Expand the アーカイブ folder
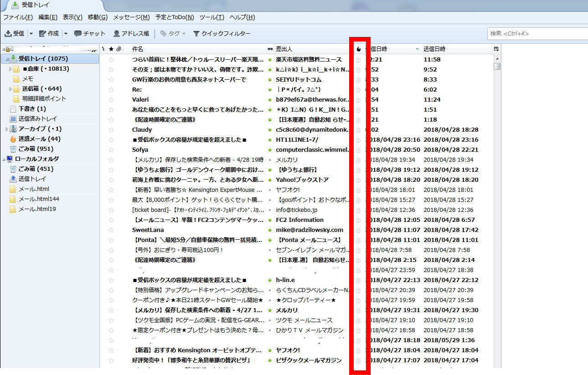The image size is (588, 375). tap(7, 129)
